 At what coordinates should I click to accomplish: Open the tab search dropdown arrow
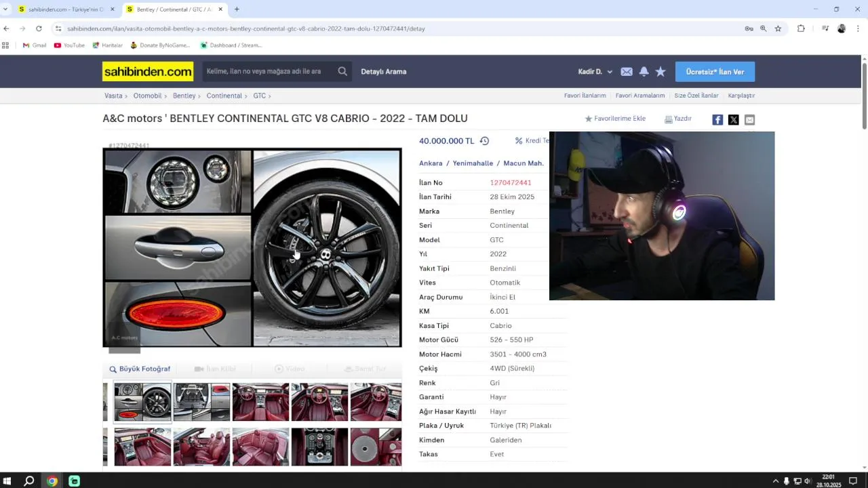click(5, 9)
